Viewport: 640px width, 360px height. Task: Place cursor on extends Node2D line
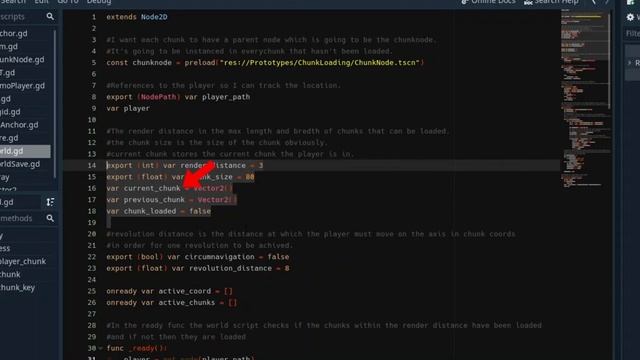click(137, 17)
